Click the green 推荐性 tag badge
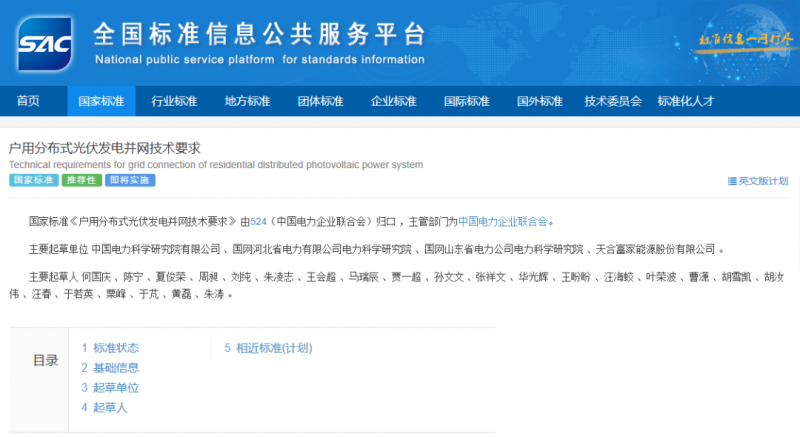Image resolution: width=800 pixels, height=437 pixels. point(81,181)
